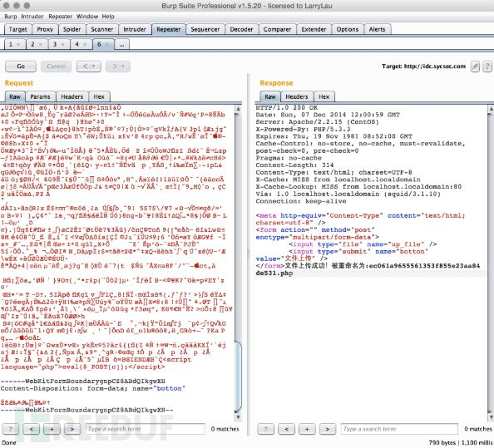Open the Window menu
This screenshot has width=494, height=448.
(x=87, y=17)
